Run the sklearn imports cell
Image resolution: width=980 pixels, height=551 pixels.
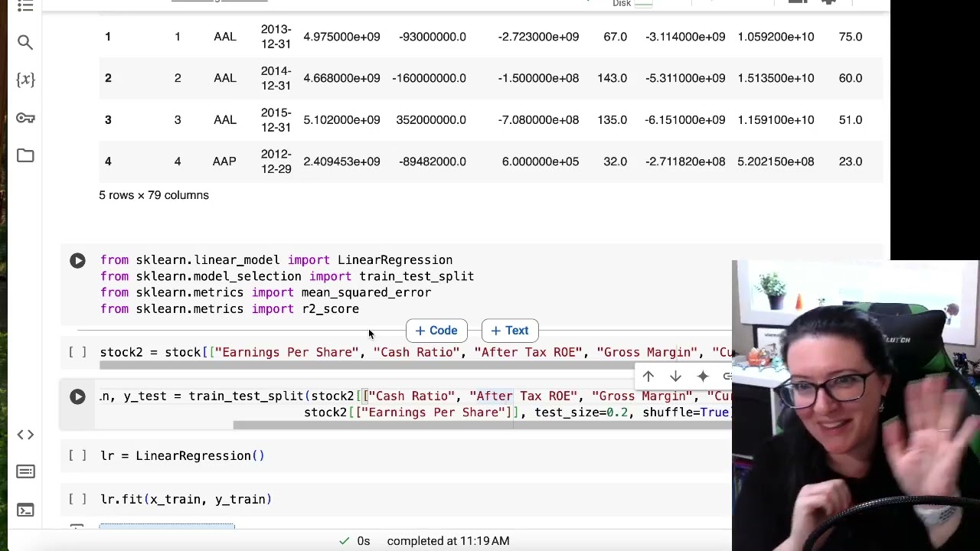[x=77, y=261]
